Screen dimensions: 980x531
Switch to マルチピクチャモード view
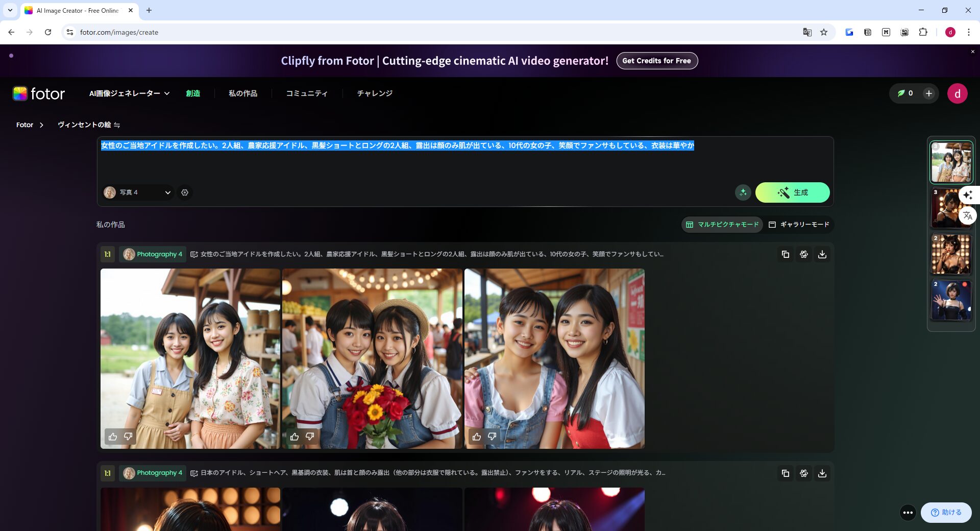pyautogui.click(x=722, y=225)
